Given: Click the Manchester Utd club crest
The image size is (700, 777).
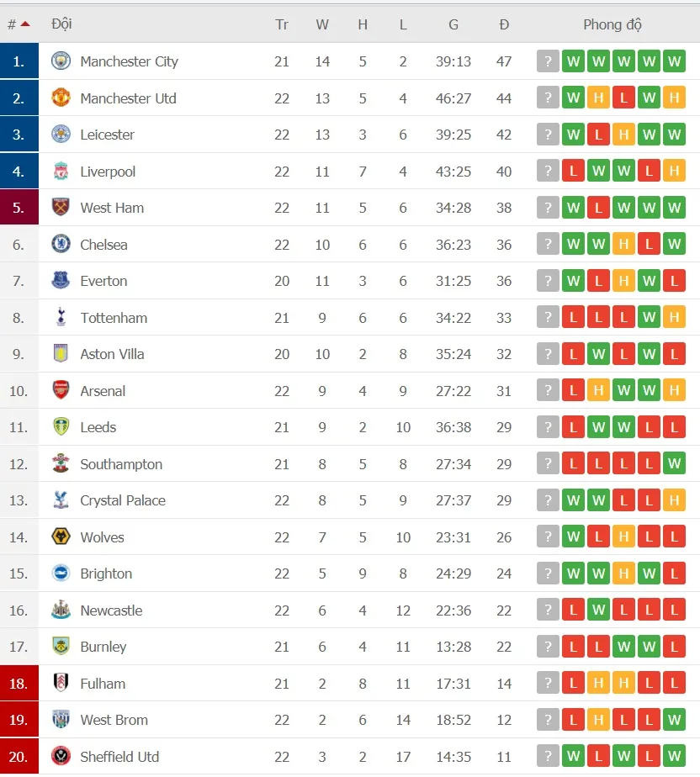Looking at the screenshot, I should coord(61,98).
